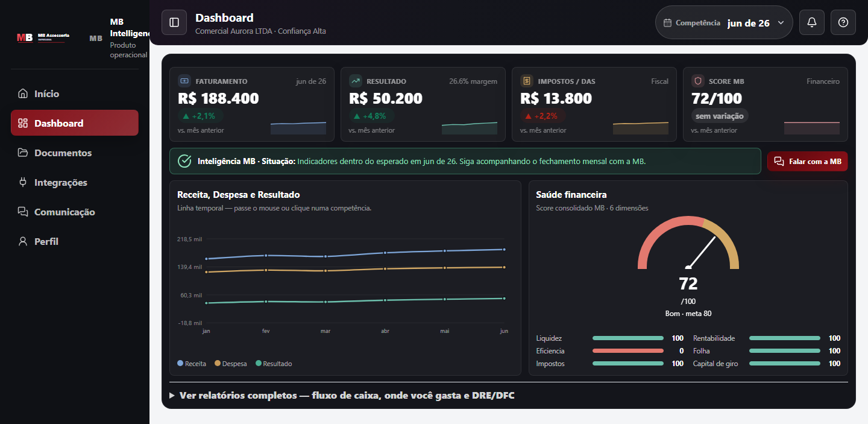The width and height of the screenshot is (868, 424).
Task: Click the Perfil person icon
Action: click(23, 241)
